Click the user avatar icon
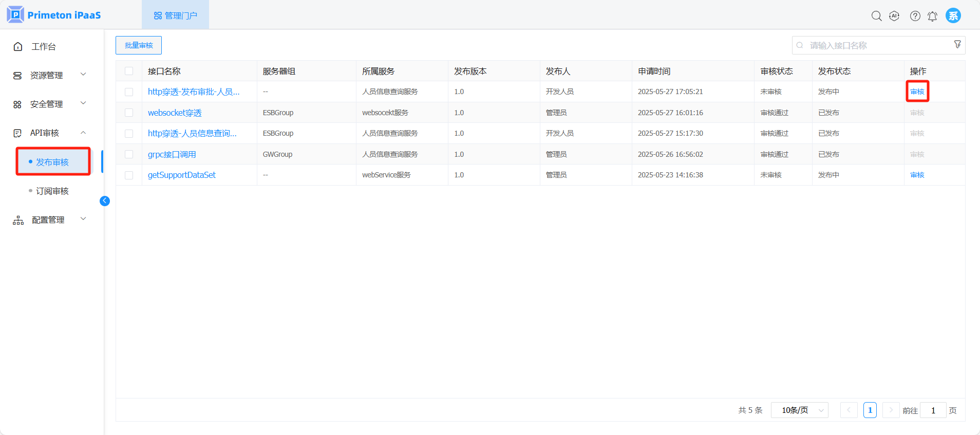This screenshot has height=435, width=980. pos(953,15)
